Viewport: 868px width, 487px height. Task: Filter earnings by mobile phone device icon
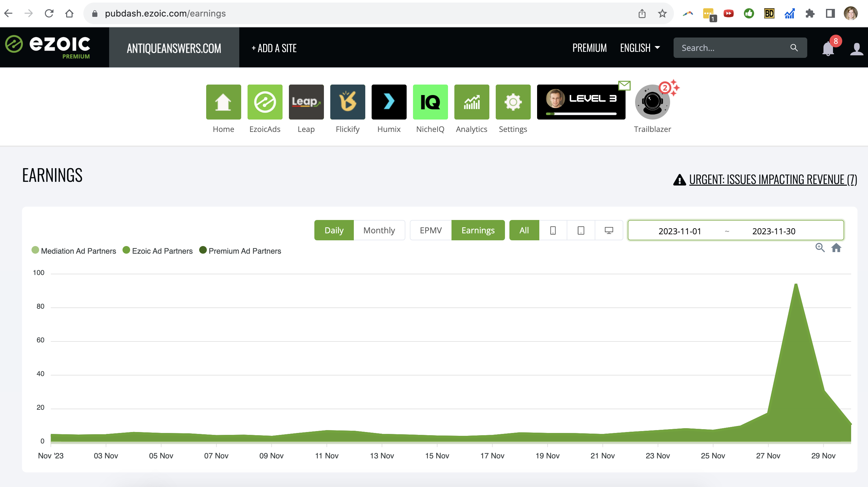pos(553,230)
